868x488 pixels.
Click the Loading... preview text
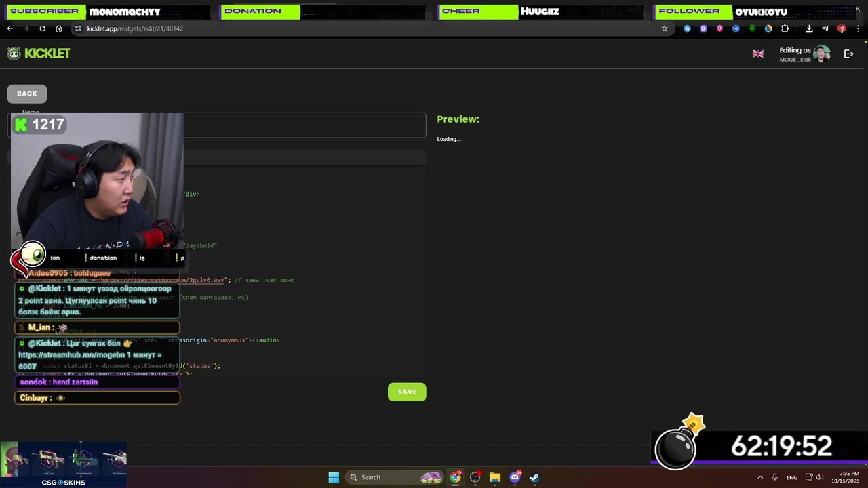tap(449, 139)
